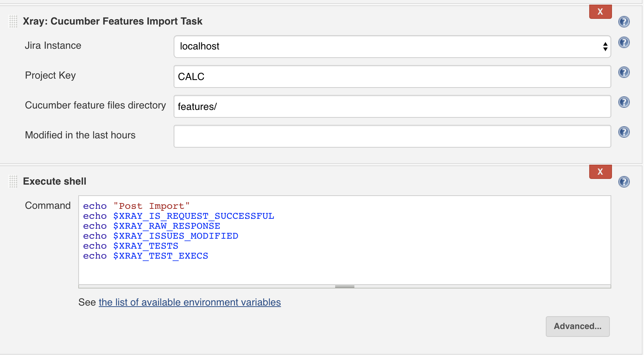
Task: Click the line echo $XRAY_ISSUES_MODIFIED
Action: pyautogui.click(x=160, y=236)
